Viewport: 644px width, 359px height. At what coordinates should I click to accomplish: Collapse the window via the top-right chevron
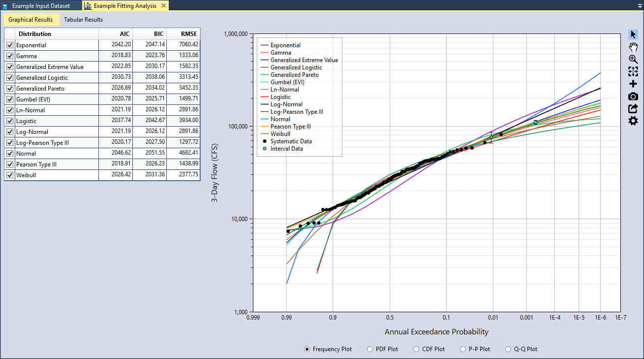(x=639, y=6)
